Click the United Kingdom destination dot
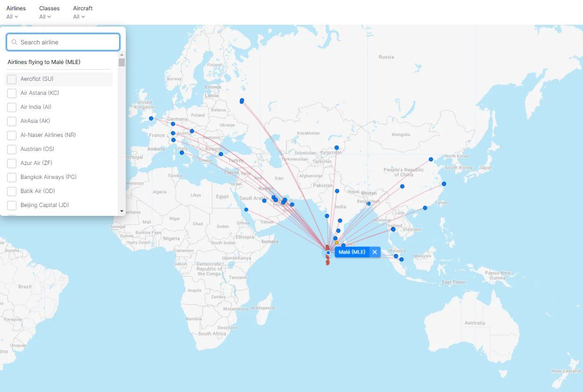583x392 pixels. (151, 118)
